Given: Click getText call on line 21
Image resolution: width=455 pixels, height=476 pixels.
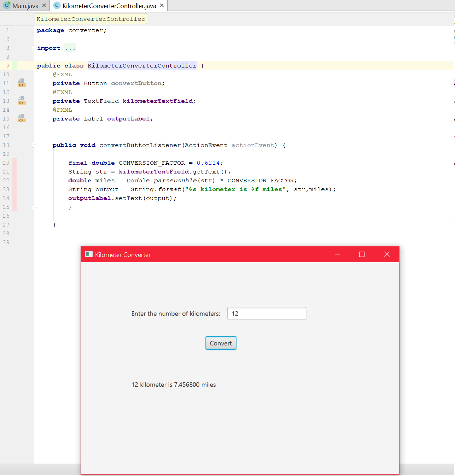Looking at the screenshot, I should tap(206, 172).
